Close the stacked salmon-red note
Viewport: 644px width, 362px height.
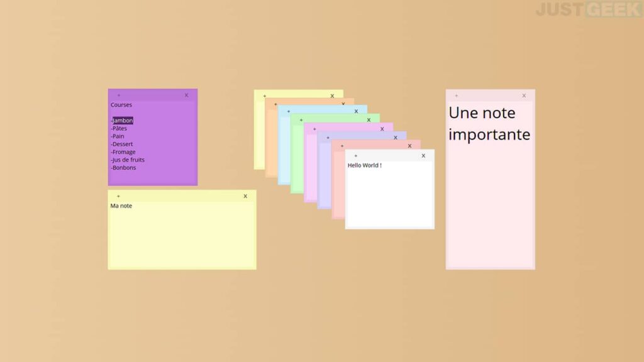[x=409, y=146]
